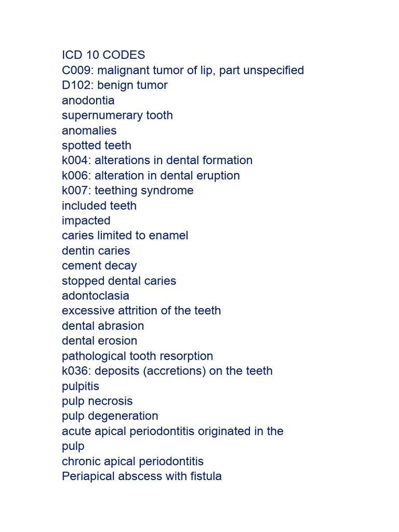Click the 'ICD 10 CODES' heading
Image resolution: width=399 pixels, height=532 pixels.
click(103, 55)
